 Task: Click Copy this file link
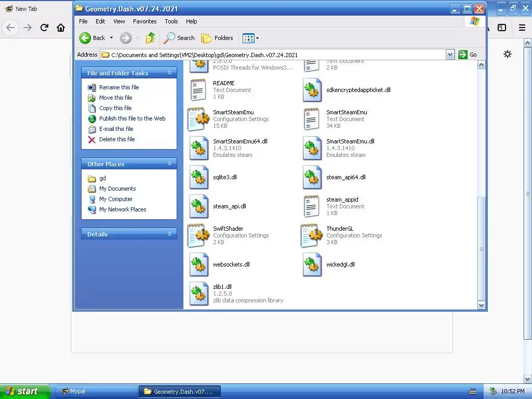pos(115,108)
